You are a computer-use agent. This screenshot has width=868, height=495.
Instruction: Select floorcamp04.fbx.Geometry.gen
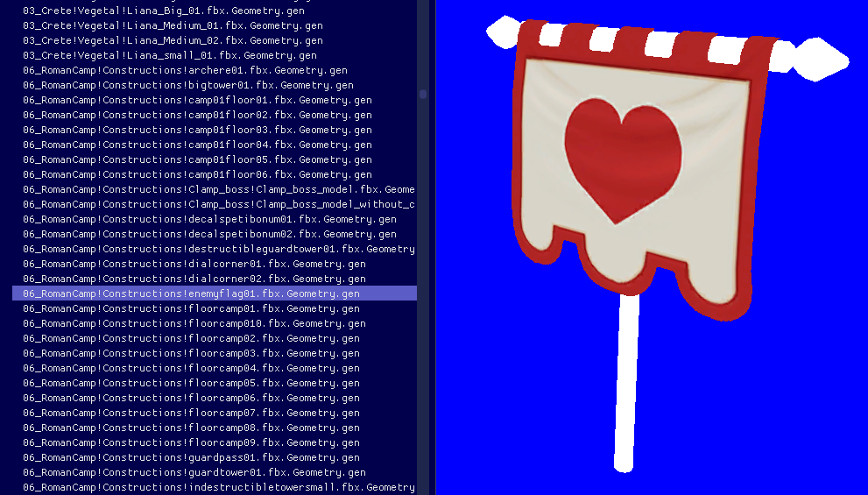pos(215,369)
